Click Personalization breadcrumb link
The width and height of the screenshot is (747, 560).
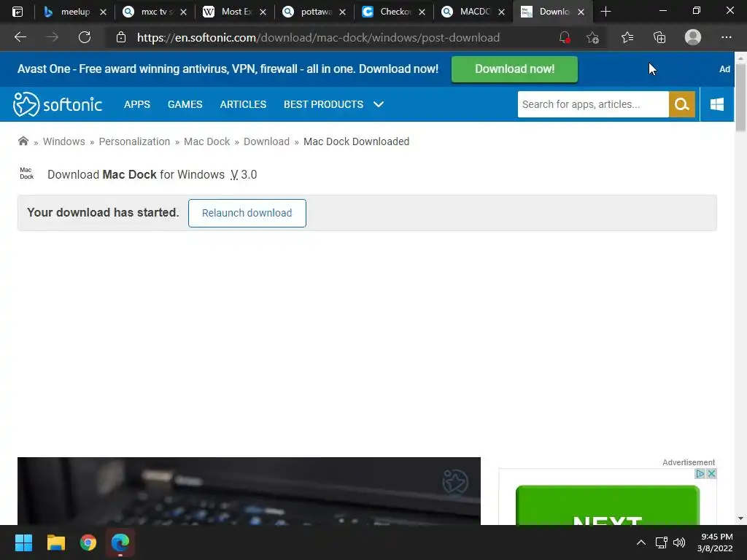[x=134, y=141]
